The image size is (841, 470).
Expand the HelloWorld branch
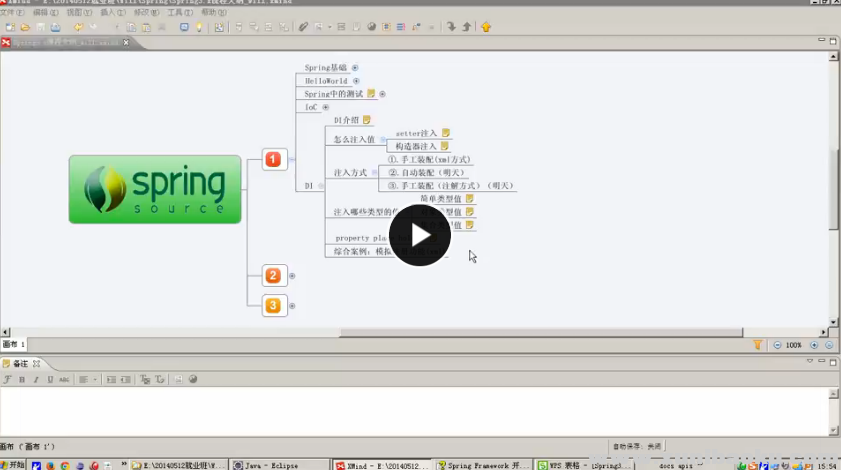[x=356, y=81]
